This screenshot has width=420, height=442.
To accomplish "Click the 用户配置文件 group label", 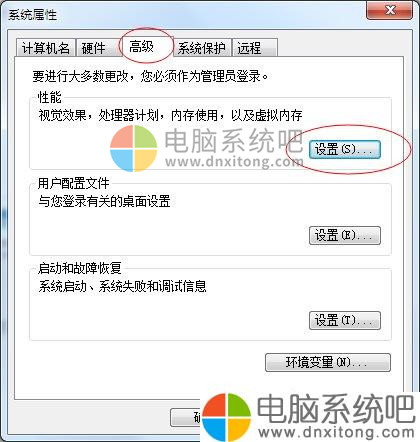I will coord(73,183).
